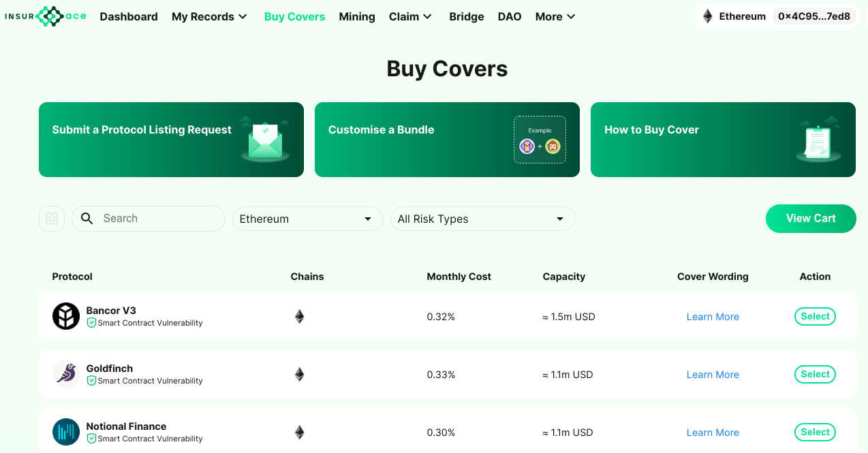The width and height of the screenshot is (868, 453).
Task: Click the Bancor V3 protocol logo
Action: coord(66,316)
